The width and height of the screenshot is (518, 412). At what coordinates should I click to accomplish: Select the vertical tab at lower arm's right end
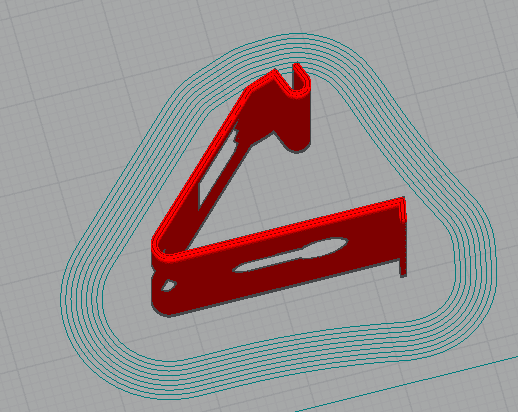[x=403, y=237]
